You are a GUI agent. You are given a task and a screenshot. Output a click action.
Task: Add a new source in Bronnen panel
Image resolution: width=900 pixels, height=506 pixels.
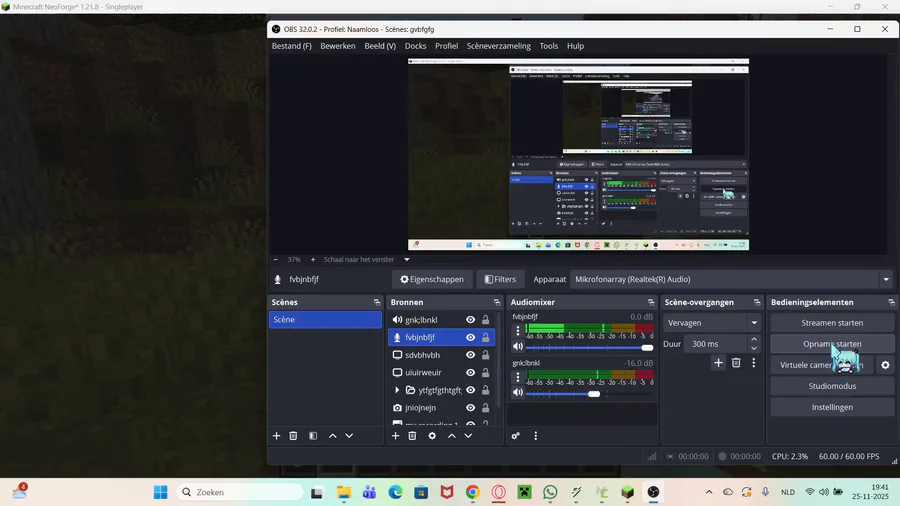395,436
